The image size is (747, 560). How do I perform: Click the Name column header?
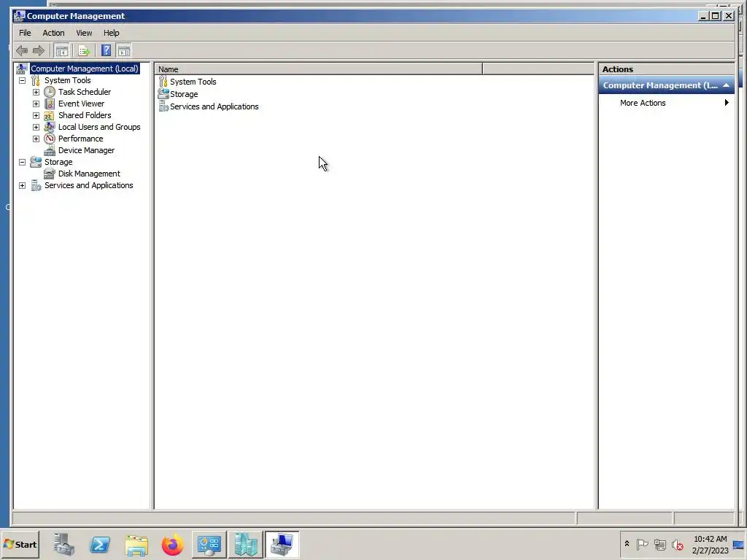tap(318, 69)
